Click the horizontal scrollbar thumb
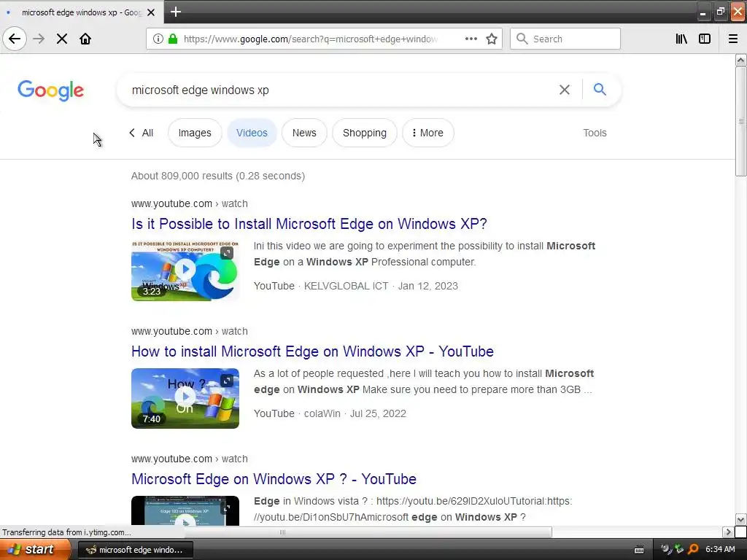The width and height of the screenshot is (747, 560). click(282, 532)
